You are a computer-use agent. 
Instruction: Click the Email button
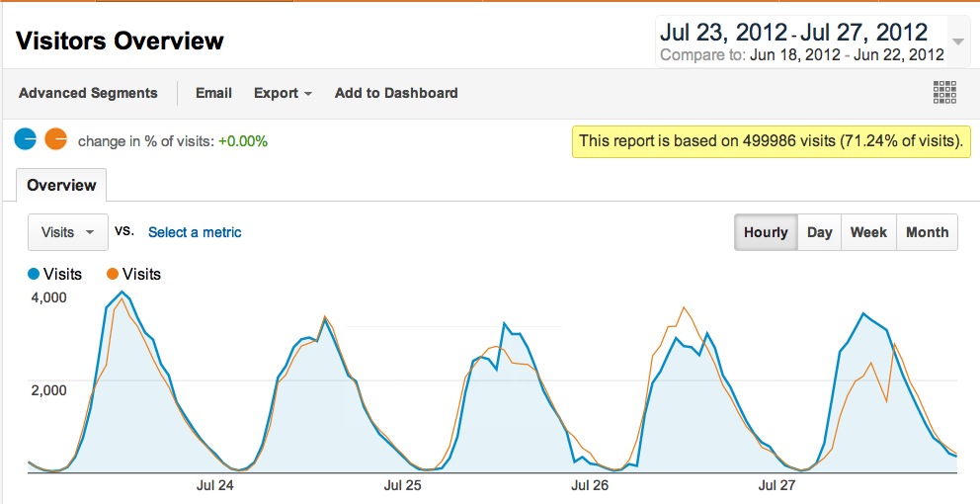(213, 93)
